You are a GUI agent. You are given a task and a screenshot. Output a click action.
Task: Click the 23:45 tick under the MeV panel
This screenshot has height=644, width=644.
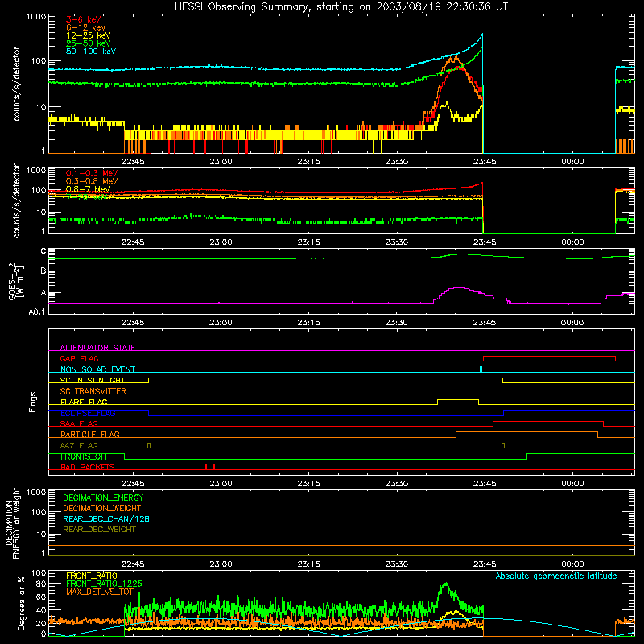tap(485, 242)
